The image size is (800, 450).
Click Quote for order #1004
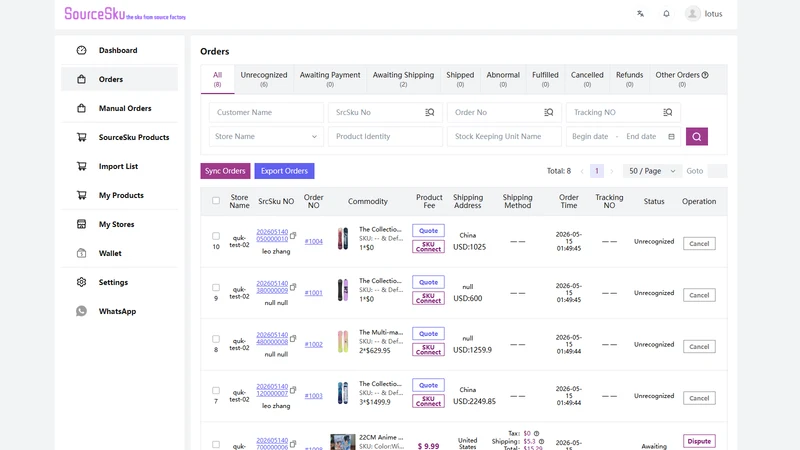(x=428, y=231)
